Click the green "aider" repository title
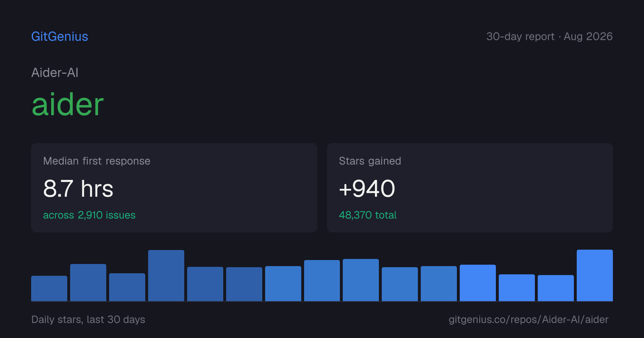The height and width of the screenshot is (338, 644). coord(68,104)
